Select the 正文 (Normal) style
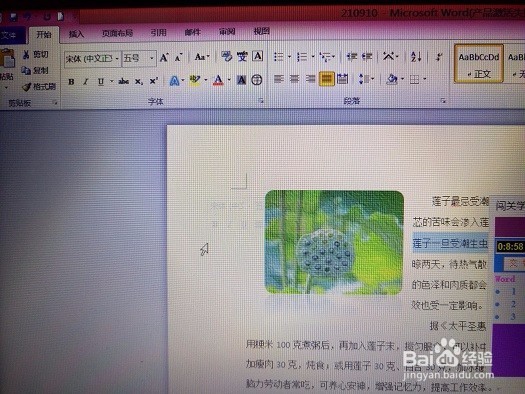525x394 pixels. (479, 64)
